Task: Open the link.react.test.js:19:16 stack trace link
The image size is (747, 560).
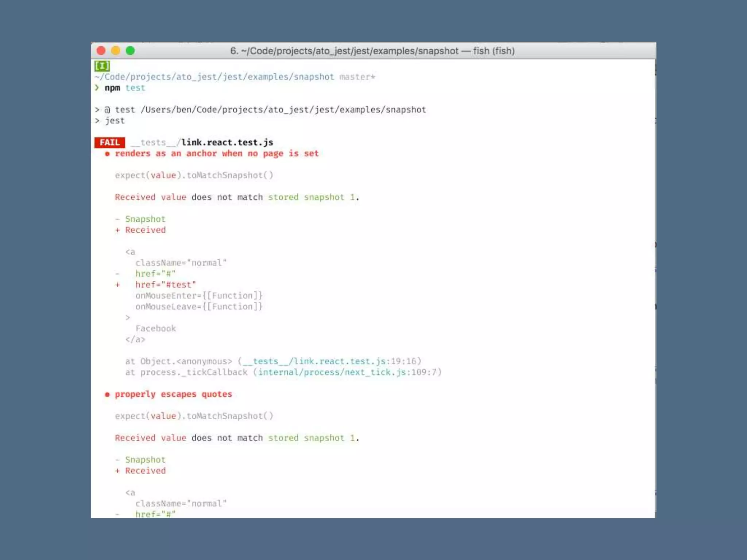Action: (x=330, y=361)
